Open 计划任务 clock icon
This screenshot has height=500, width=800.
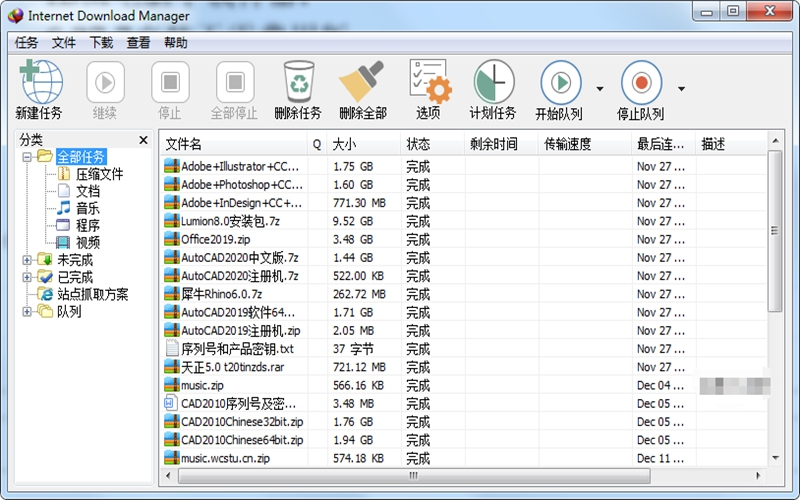point(494,82)
